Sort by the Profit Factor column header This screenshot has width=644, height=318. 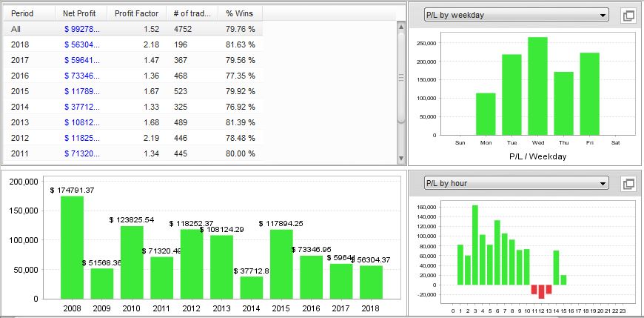pyautogui.click(x=136, y=13)
